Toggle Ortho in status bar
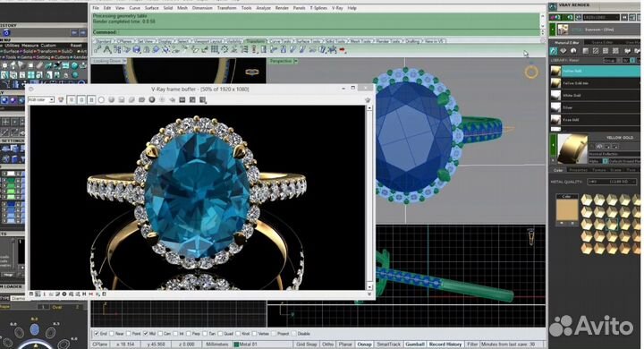Image resolution: width=644 pixels, height=349 pixels. pos(327,344)
